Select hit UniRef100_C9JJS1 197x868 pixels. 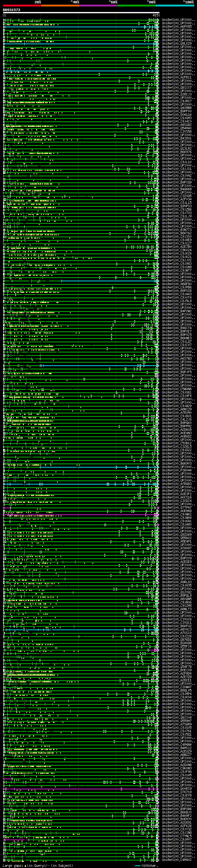click(177, 169)
